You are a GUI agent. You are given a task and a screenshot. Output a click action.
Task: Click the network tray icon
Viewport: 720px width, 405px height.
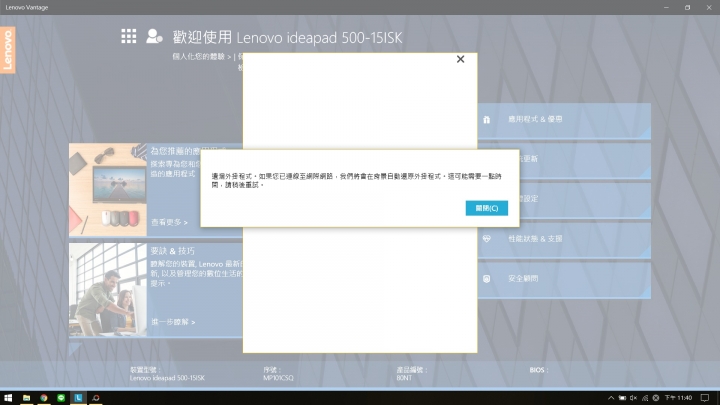pyautogui.click(x=645, y=398)
